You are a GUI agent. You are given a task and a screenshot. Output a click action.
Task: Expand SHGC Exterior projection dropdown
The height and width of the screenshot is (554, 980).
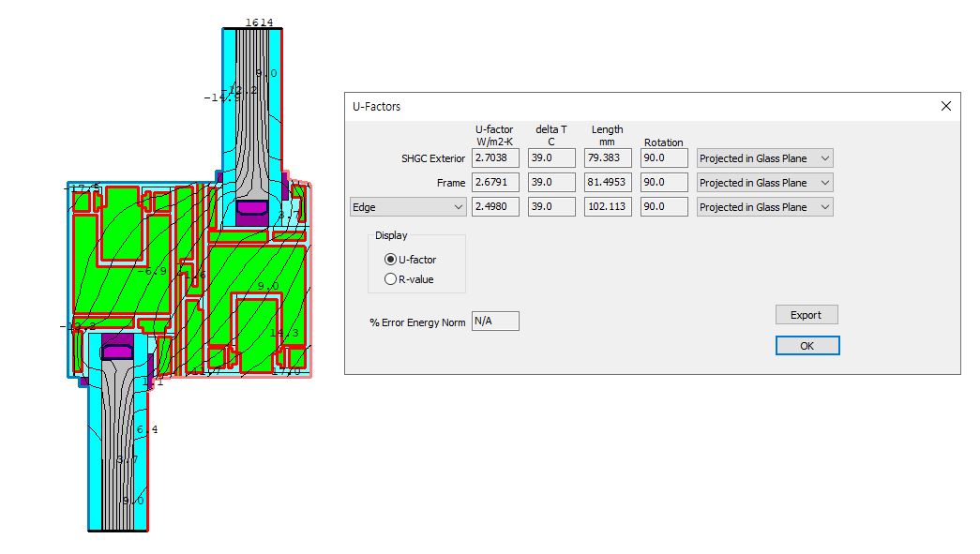pyautogui.click(x=764, y=158)
